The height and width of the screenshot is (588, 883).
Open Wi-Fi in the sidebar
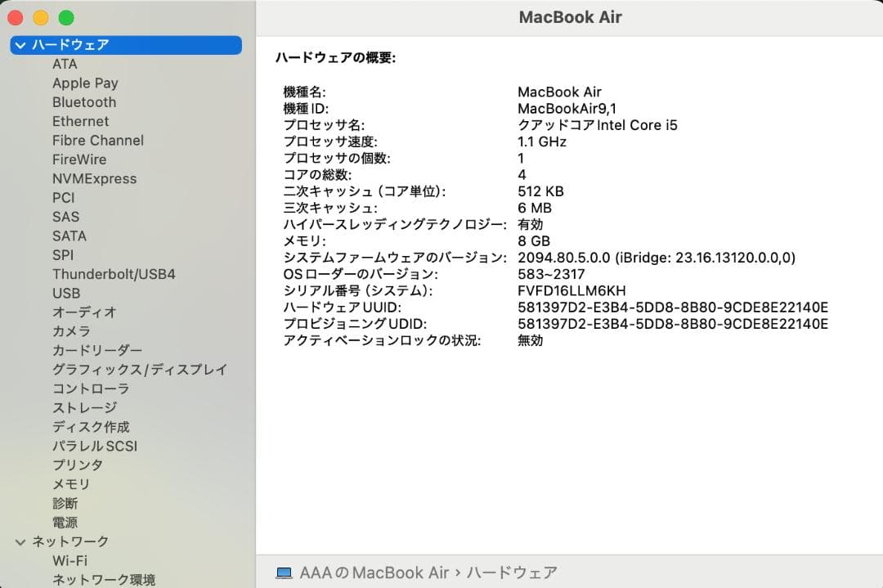(69, 561)
